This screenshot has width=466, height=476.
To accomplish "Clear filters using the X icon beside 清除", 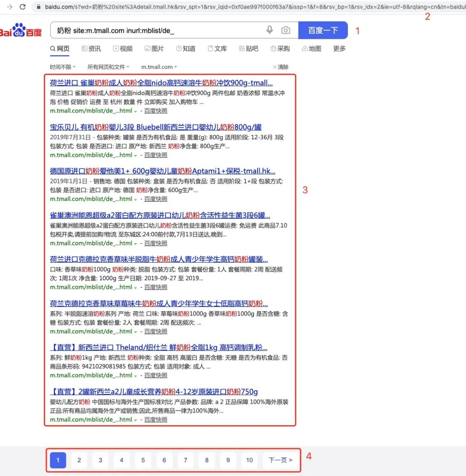I will [x=275, y=67].
